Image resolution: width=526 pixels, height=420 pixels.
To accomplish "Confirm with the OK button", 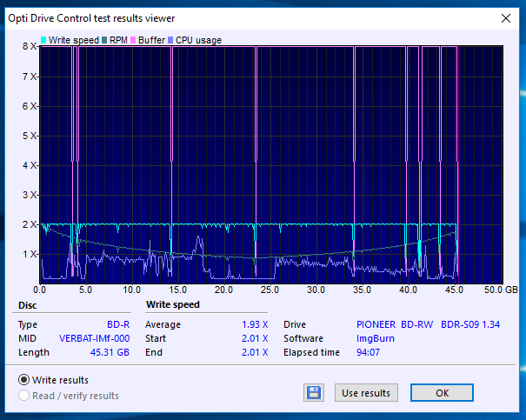I will coord(442,392).
